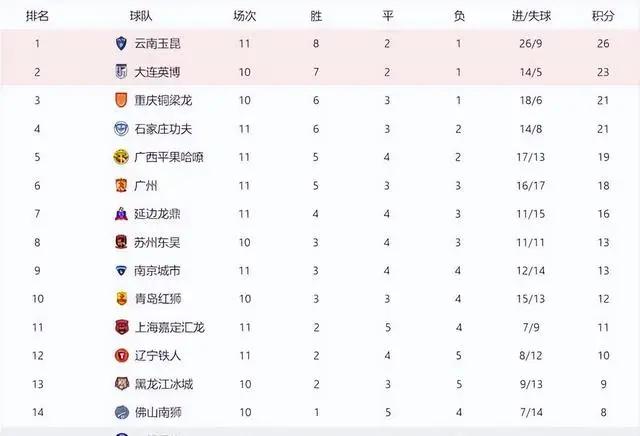
Task: Click the purple 延边龙鼎 team logo
Action: 121,214
